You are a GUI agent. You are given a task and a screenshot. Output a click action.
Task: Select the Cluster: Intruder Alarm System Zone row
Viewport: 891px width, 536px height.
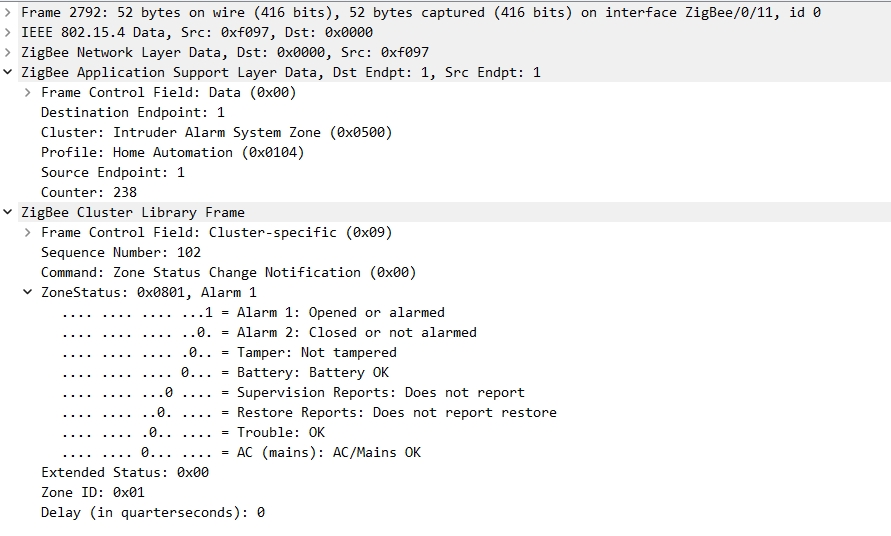pyautogui.click(x=216, y=133)
